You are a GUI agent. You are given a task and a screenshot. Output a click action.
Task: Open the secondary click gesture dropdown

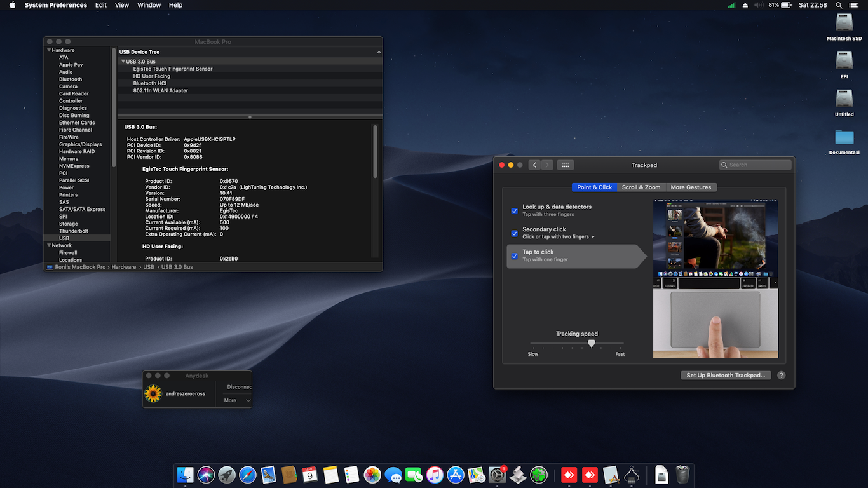[x=592, y=237]
